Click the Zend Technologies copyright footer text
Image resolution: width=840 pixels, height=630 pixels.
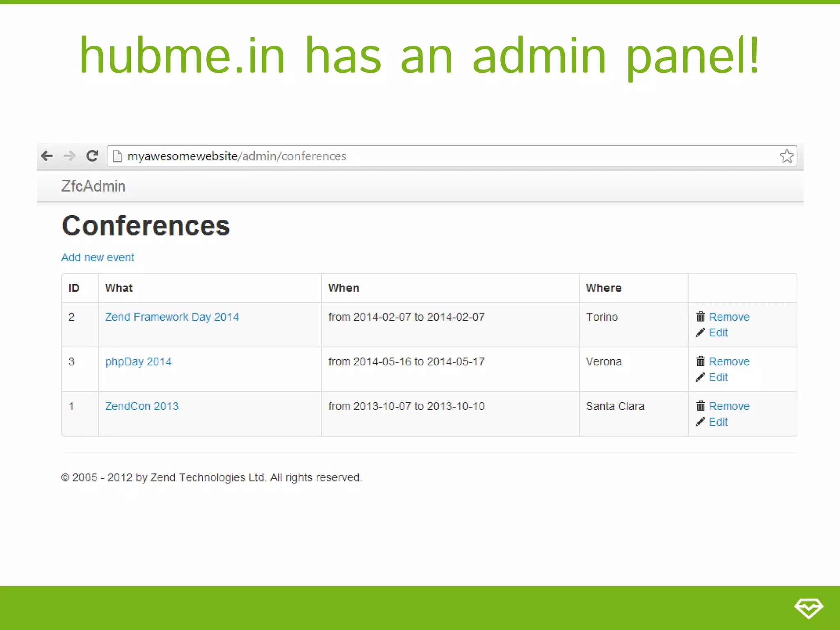(x=212, y=477)
